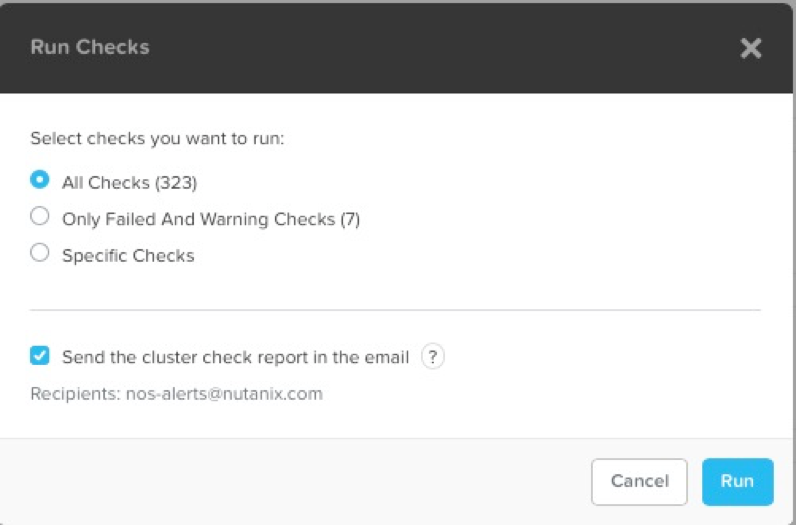Choose Only Failed And Warning Checks radio
Viewport: 796px width, 525px height.
click(40, 216)
